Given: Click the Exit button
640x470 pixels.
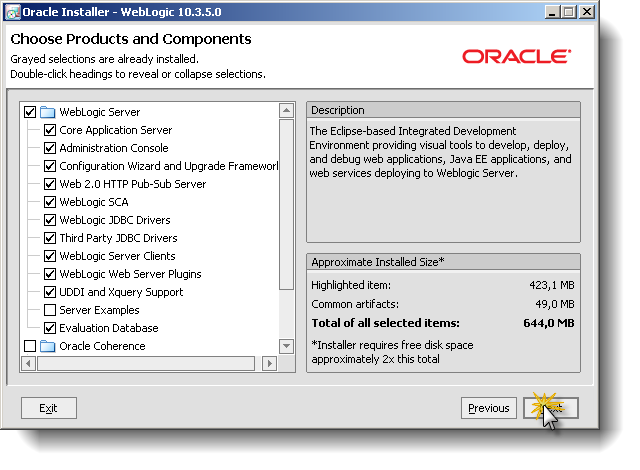Looking at the screenshot, I should pyautogui.click(x=49, y=408).
